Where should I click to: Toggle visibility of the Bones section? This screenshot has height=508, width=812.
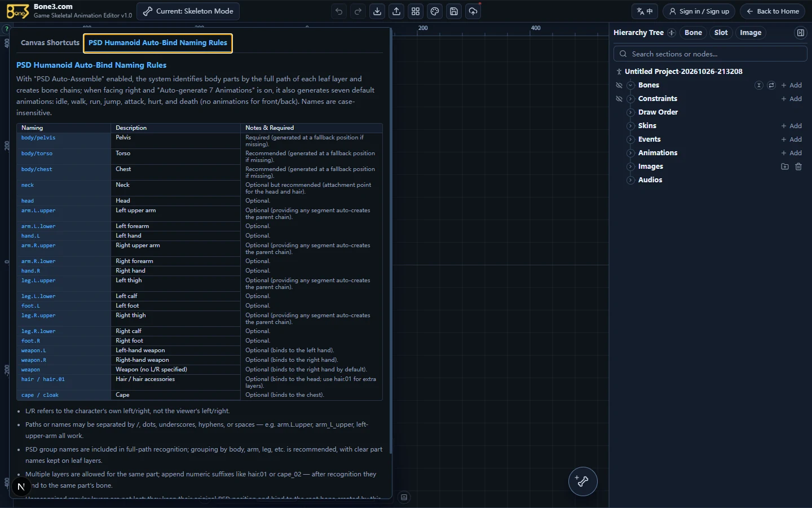pyautogui.click(x=619, y=85)
